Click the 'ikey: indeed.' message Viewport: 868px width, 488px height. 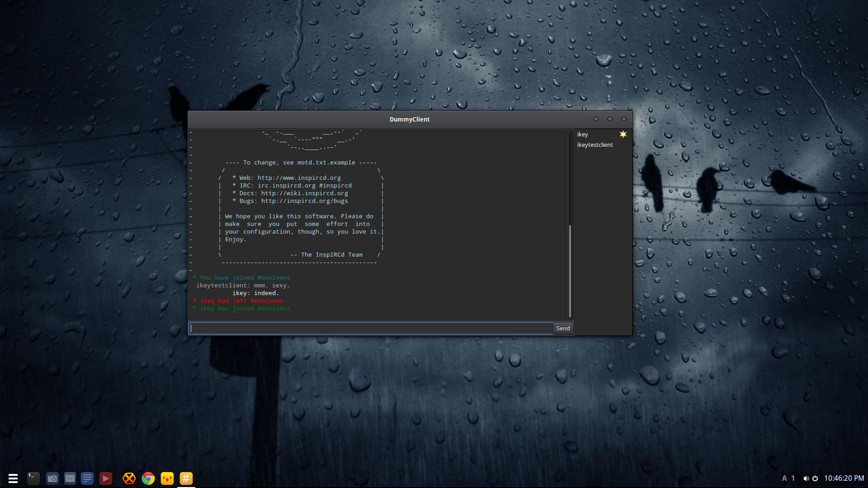coord(255,293)
